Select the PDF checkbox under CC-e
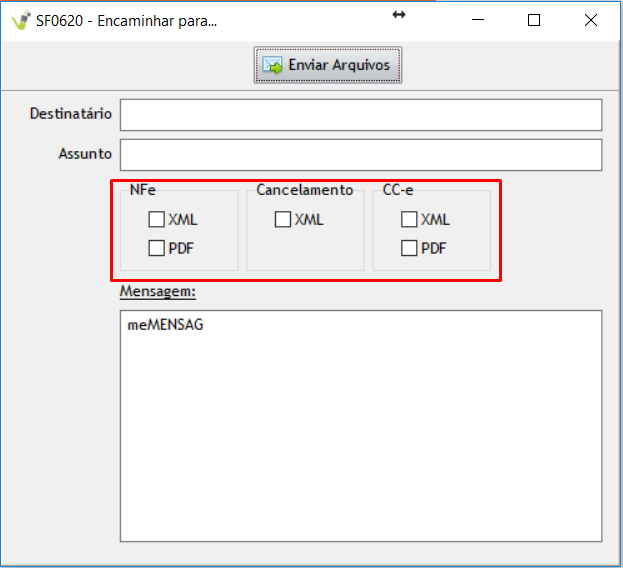 pyautogui.click(x=409, y=248)
